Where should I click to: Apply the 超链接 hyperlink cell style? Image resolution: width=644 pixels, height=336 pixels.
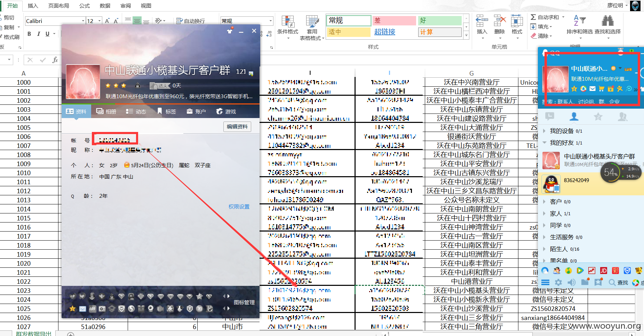pyautogui.click(x=394, y=32)
